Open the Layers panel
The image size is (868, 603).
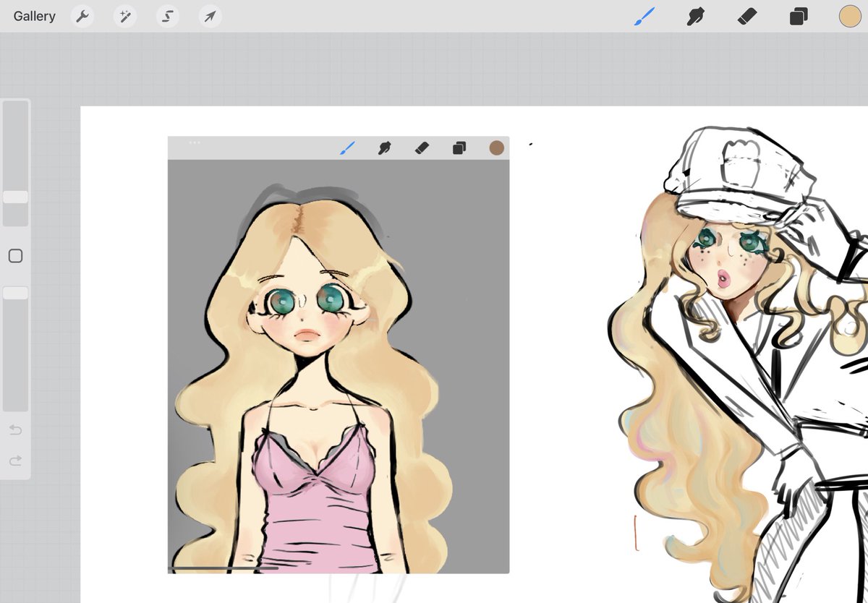tap(799, 16)
